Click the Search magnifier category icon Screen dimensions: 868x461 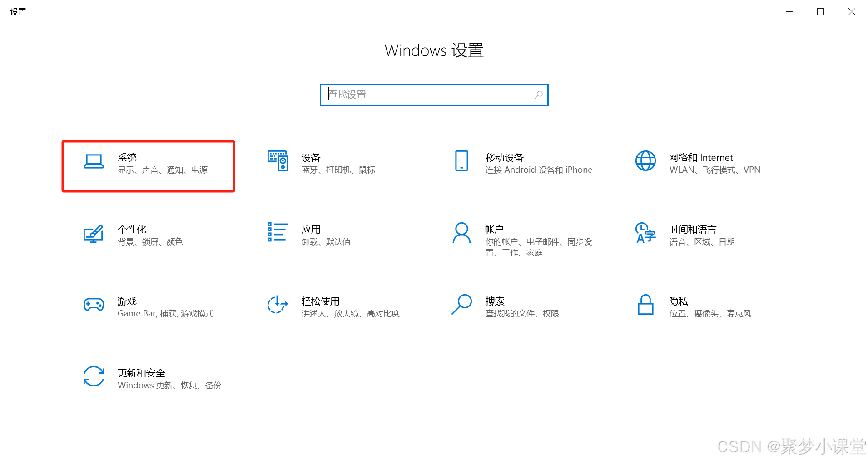coord(461,305)
